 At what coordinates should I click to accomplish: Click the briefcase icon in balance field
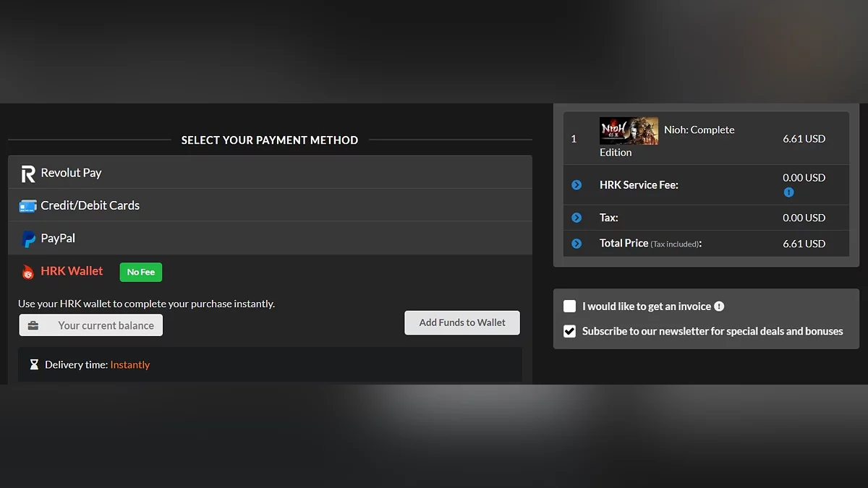pyautogui.click(x=33, y=325)
